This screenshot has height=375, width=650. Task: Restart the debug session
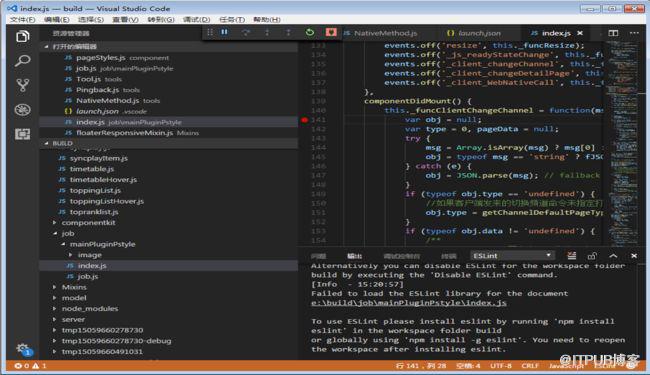coord(310,32)
